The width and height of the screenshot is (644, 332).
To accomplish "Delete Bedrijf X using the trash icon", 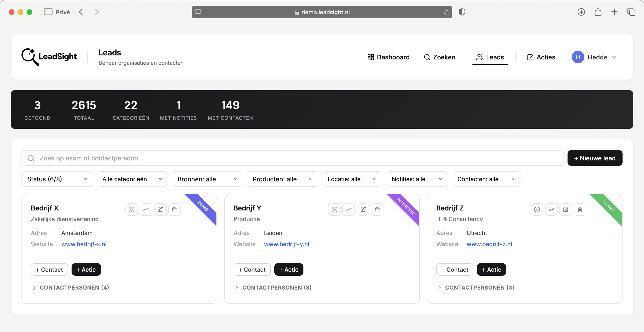I will [x=174, y=210].
